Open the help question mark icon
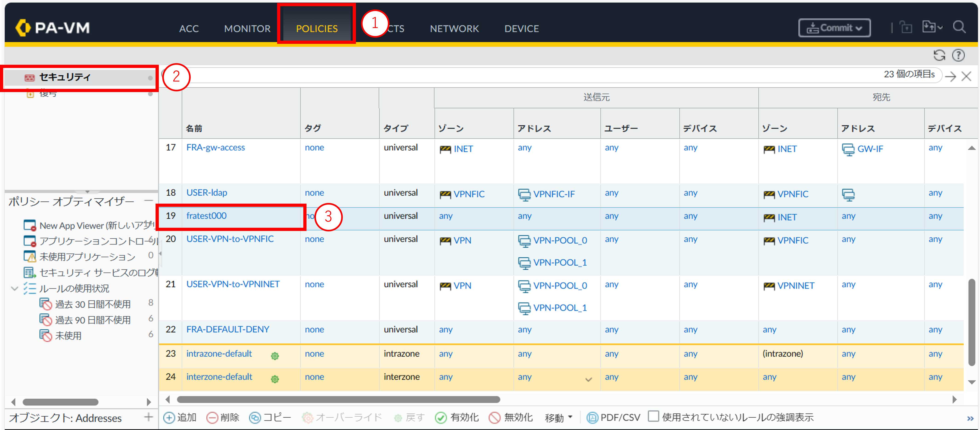980x430 pixels. coord(958,56)
